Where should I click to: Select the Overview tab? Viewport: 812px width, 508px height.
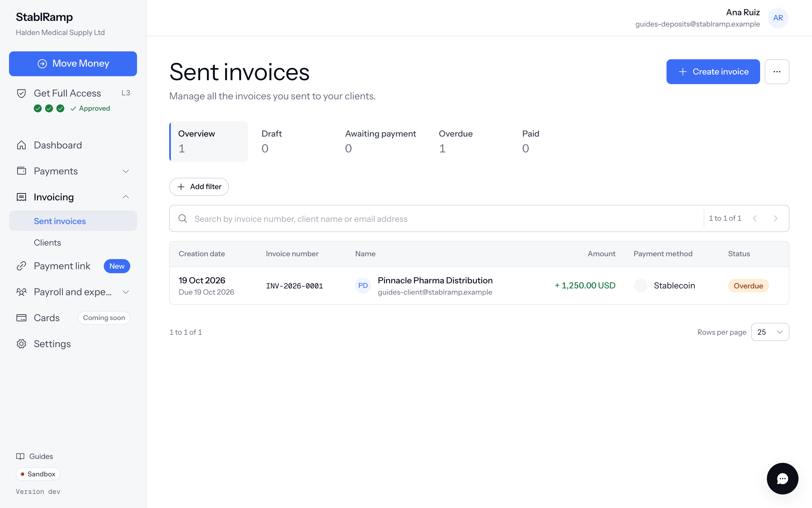coord(209,141)
